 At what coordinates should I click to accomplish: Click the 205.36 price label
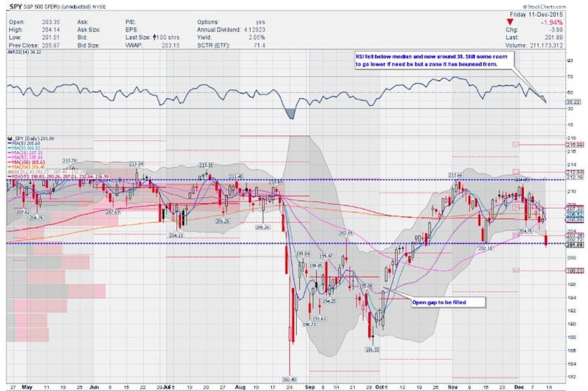[263, 228]
